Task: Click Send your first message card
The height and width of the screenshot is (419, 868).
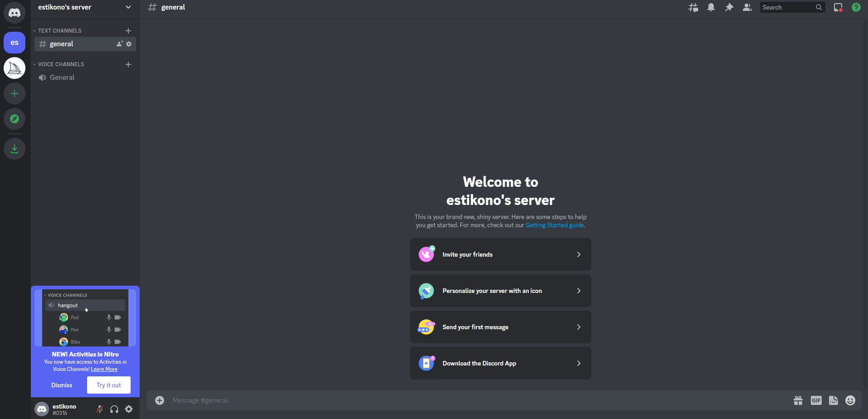Action: pyautogui.click(x=501, y=327)
